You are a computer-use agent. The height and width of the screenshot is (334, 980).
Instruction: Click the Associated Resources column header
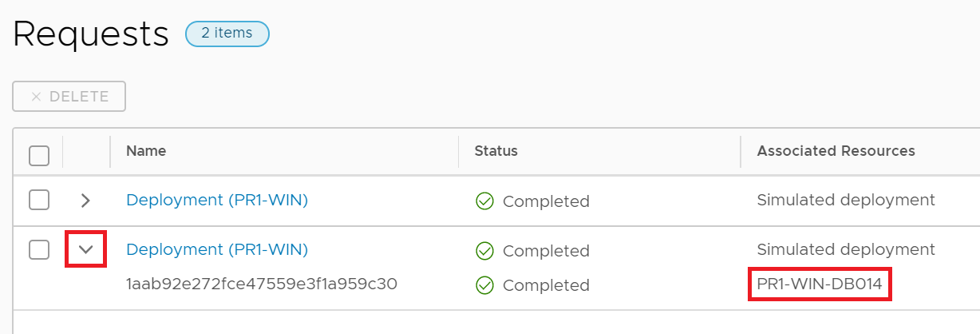(x=836, y=151)
